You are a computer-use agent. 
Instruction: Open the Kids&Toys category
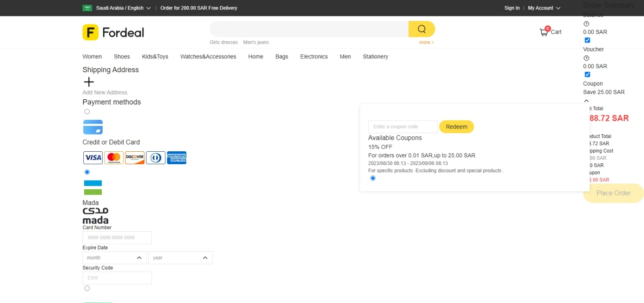click(x=155, y=56)
